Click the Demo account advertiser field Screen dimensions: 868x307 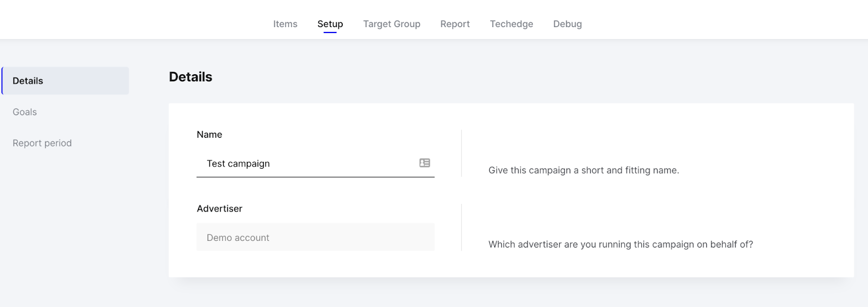coord(315,237)
